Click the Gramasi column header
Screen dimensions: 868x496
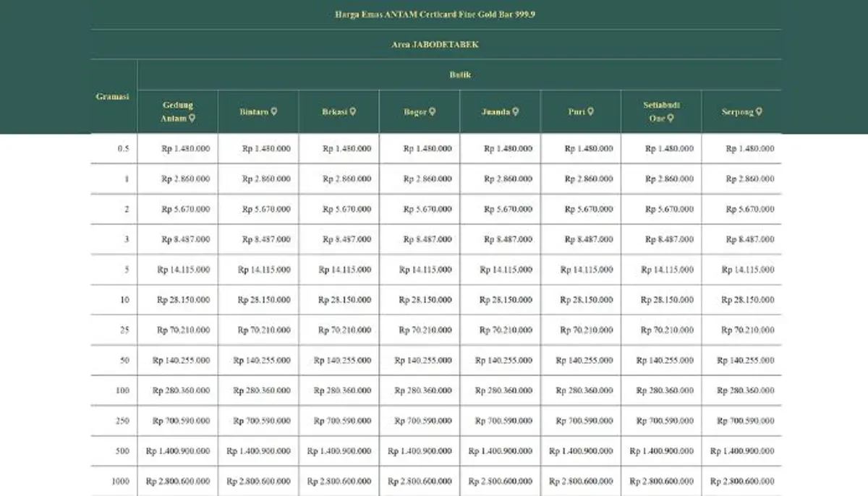113,96
